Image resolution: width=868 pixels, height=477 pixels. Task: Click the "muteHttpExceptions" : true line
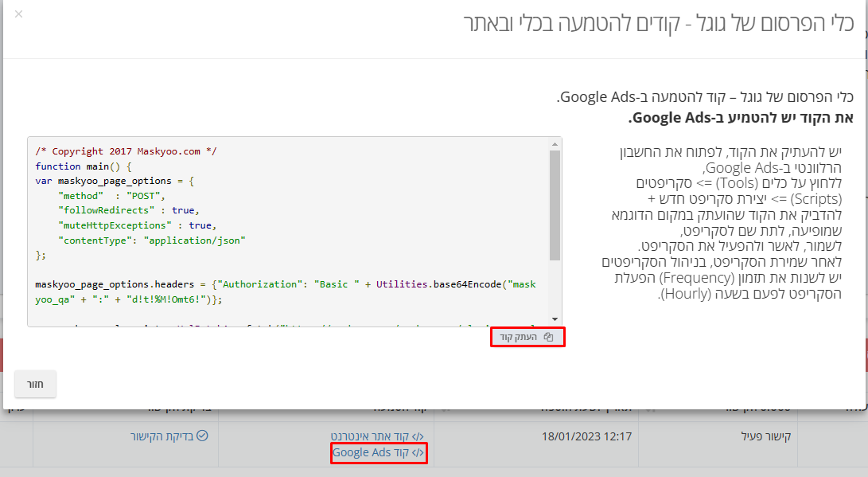[137, 225]
